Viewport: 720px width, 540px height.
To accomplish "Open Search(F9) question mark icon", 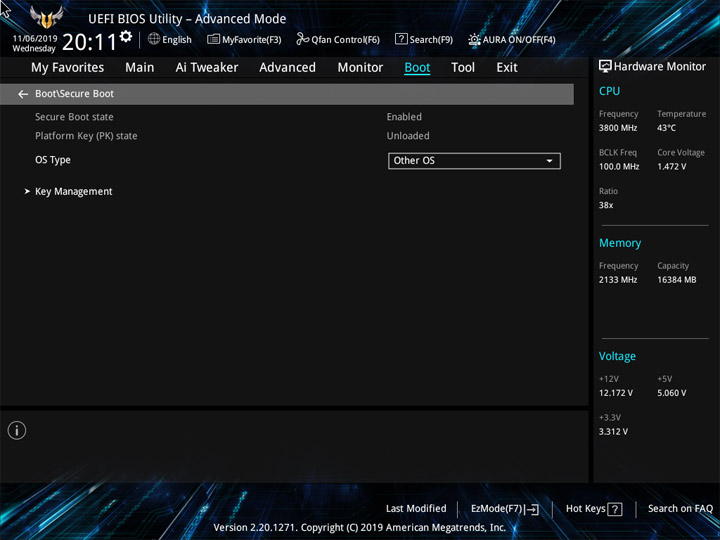I will tap(401, 39).
